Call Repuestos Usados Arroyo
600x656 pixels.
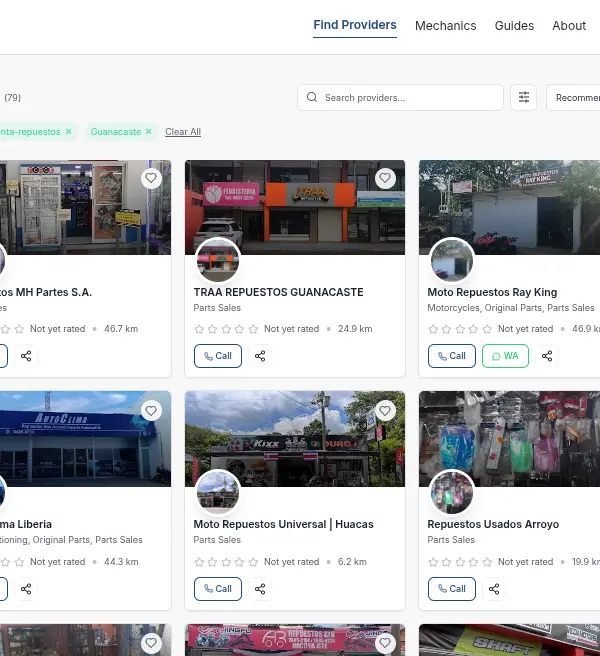(x=451, y=589)
